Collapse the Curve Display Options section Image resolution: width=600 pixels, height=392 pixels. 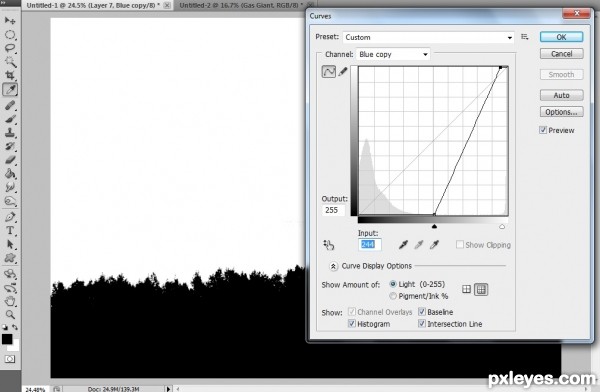pyautogui.click(x=333, y=266)
